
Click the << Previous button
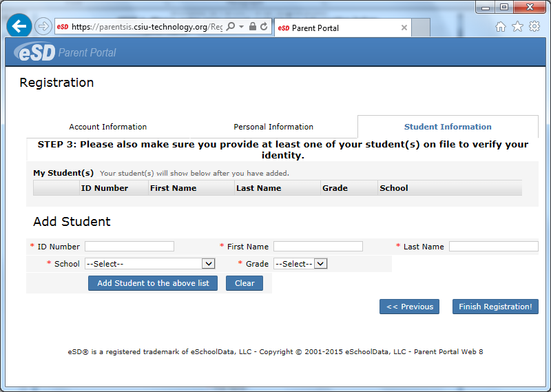point(409,307)
